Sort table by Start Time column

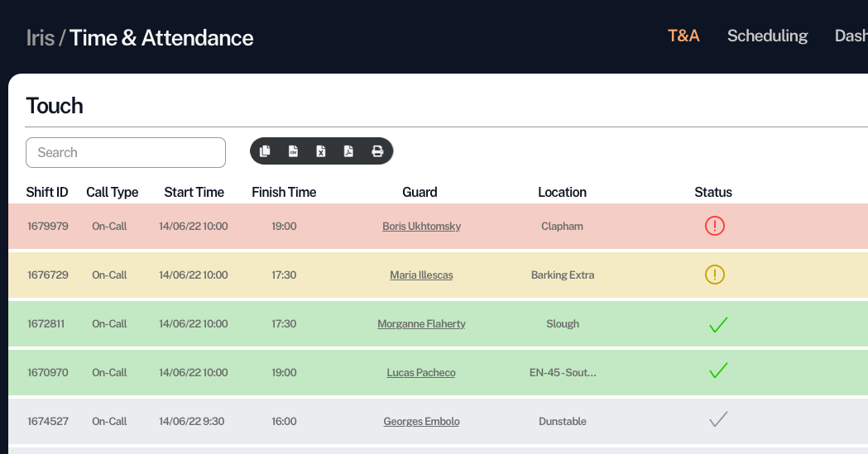pos(194,192)
